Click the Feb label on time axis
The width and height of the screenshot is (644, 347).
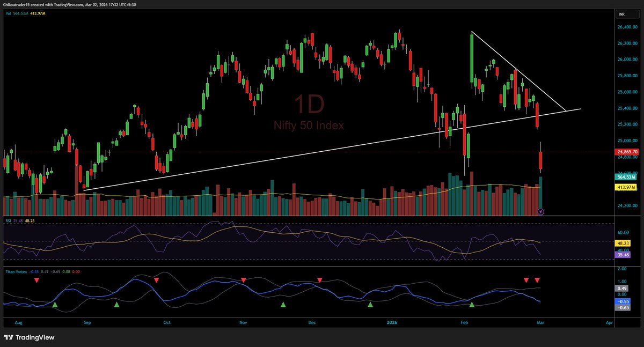click(465, 323)
